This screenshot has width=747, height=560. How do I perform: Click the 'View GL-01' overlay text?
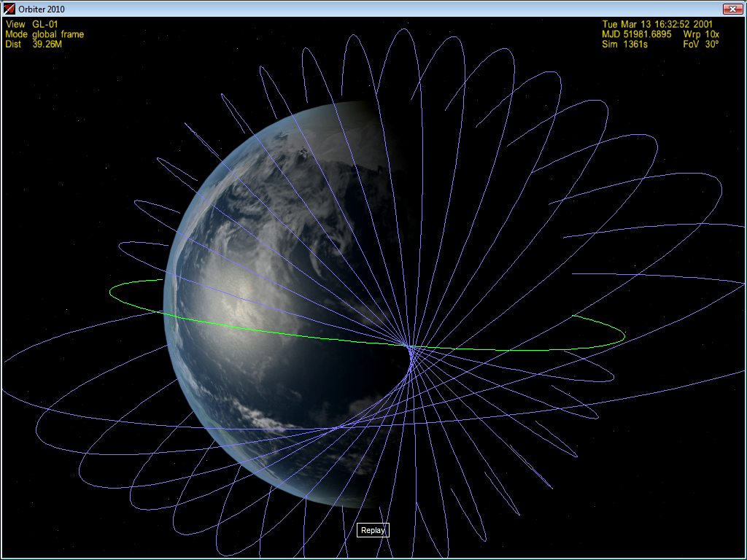[x=32, y=24]
